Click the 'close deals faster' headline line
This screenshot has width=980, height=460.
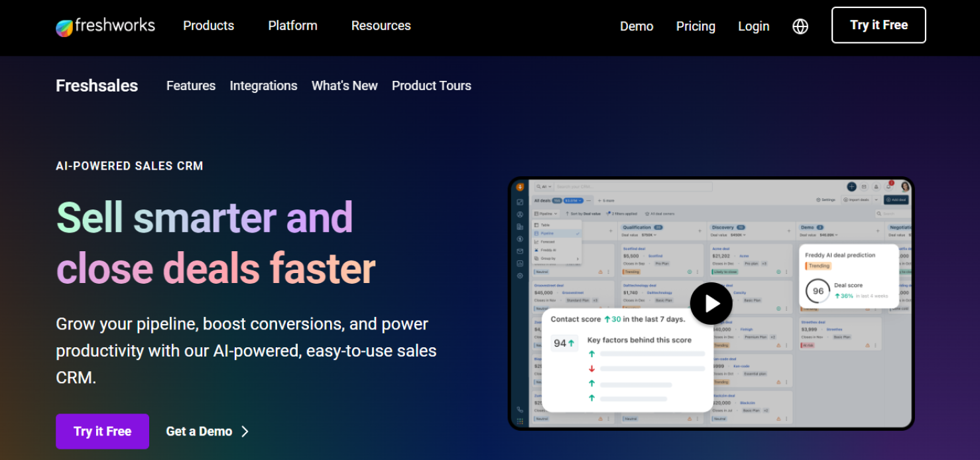(215, 269)
